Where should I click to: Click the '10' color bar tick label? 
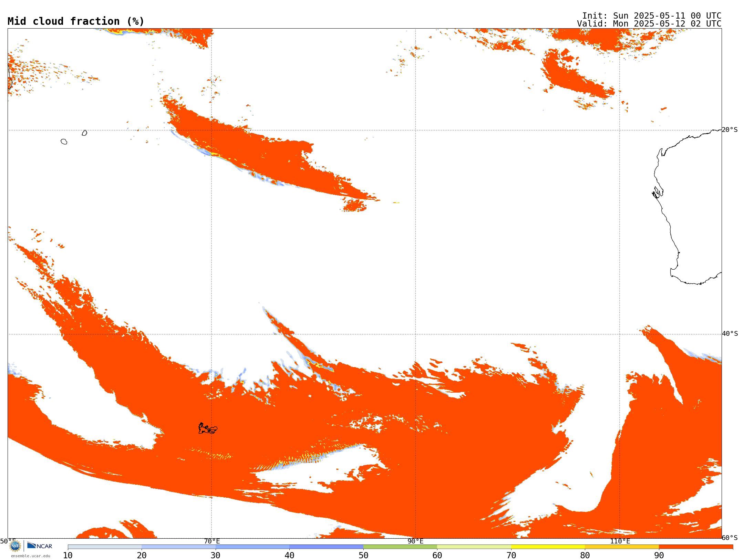click(x=68, y=556)
